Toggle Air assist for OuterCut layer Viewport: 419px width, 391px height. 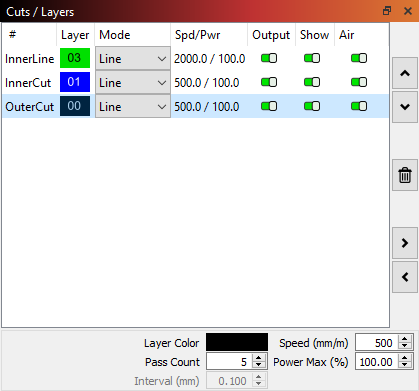pyautogui.click(x=359, y=106)
